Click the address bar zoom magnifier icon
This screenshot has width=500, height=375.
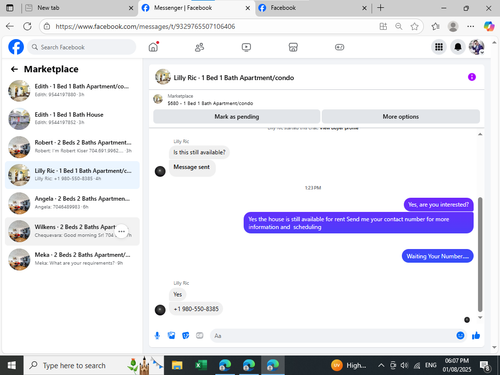point(399,26)
